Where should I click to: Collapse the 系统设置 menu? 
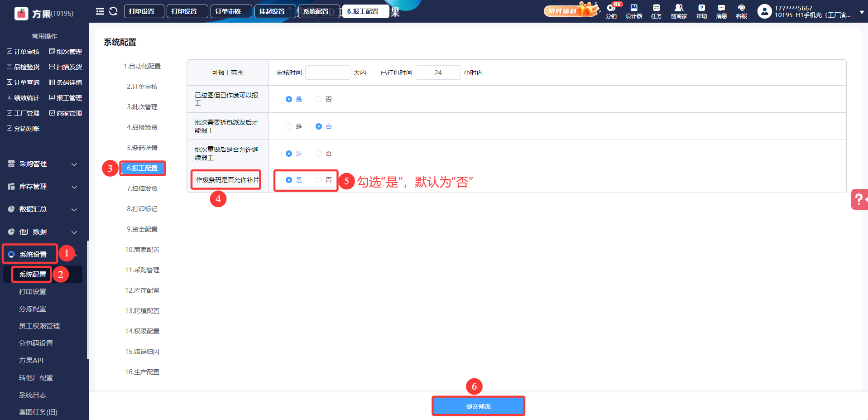[44, 254]
